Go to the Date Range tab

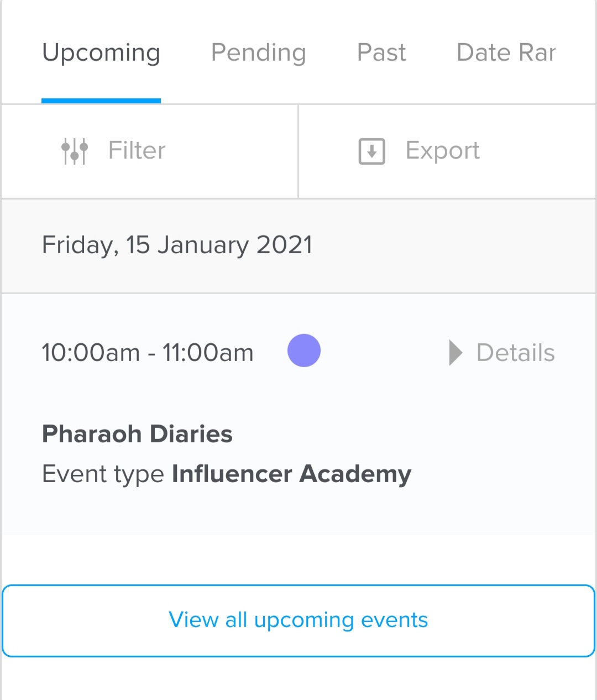506,53
